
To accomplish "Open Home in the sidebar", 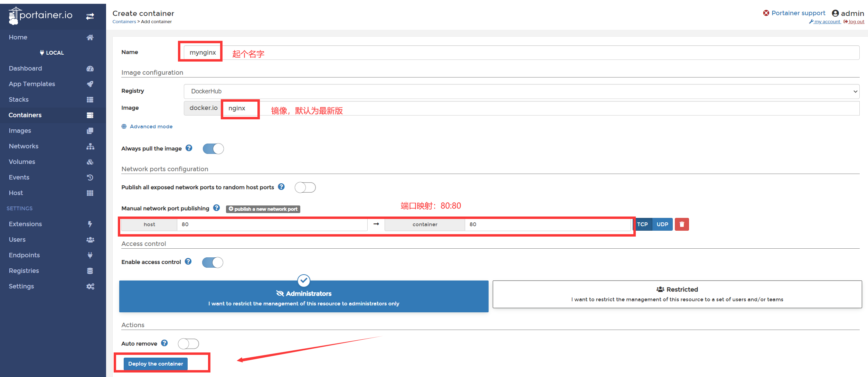I will [x=18, y=37].
